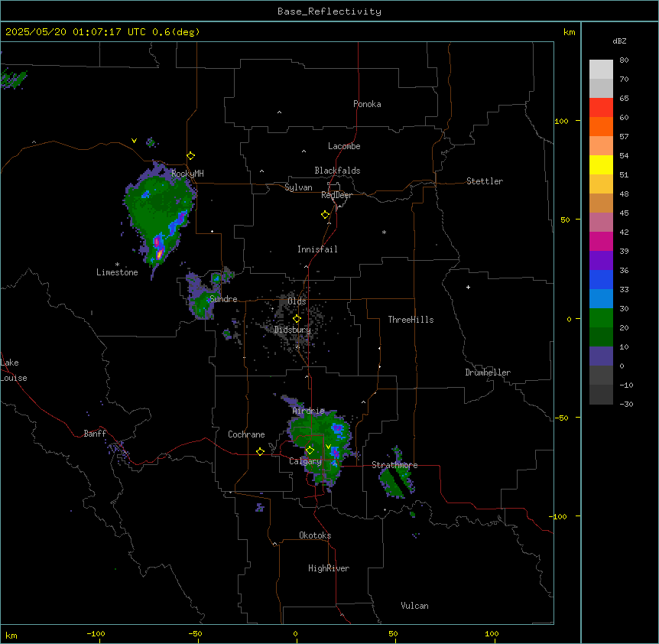Image resolution: width=659 pixels, height=644 pixels.
Task: Pick the yellow 54-51 dBZ legend swatch
Action: [601, 164]
